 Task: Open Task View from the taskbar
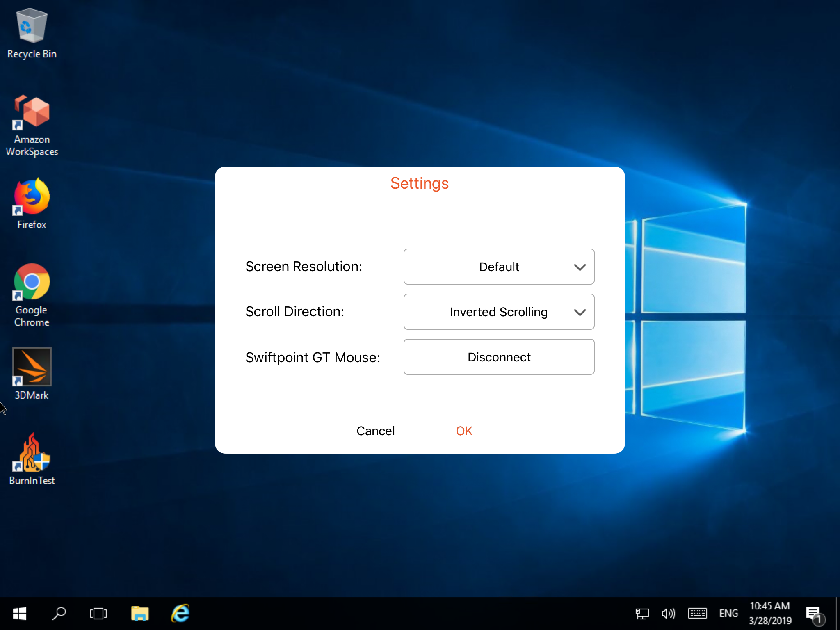pos(98,614)
